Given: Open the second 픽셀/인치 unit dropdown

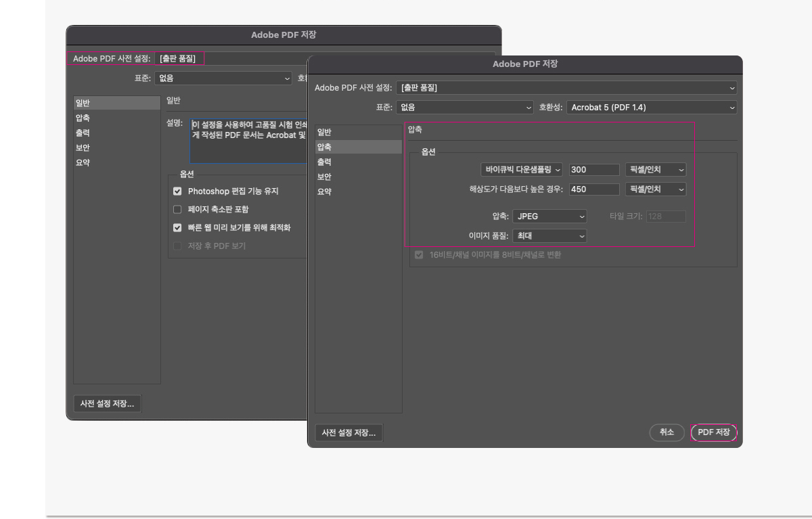Looking at the screenshot, I should tap(655, 189).
